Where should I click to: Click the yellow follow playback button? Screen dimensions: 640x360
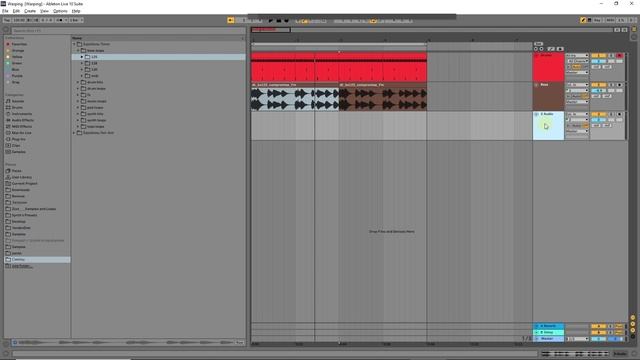(x=231, y=20)
